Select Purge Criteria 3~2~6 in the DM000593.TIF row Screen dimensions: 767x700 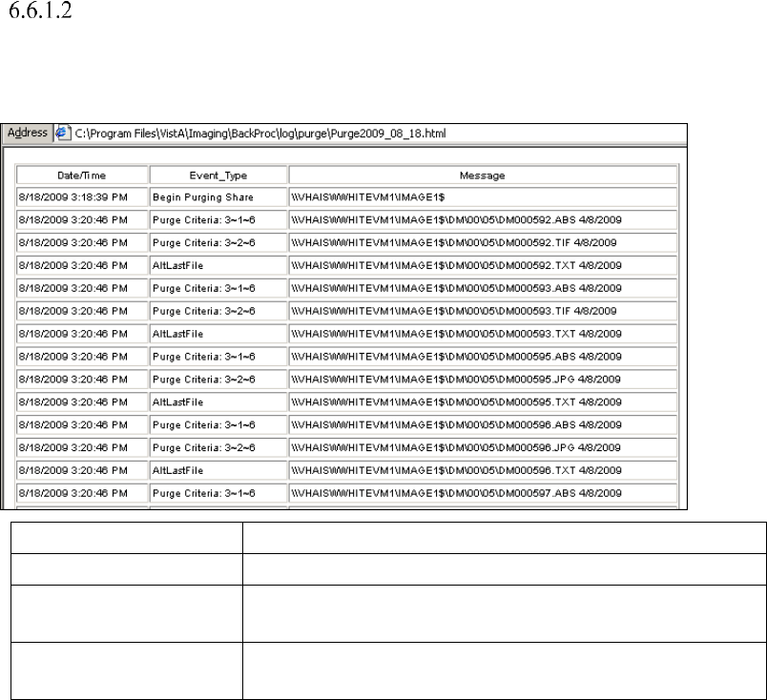pos(218,311)
